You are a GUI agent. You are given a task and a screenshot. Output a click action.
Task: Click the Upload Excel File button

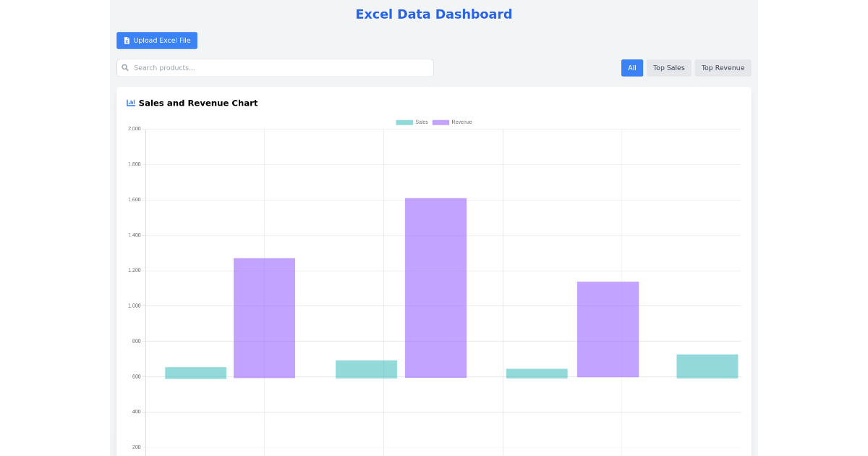[x=157, y=40]
